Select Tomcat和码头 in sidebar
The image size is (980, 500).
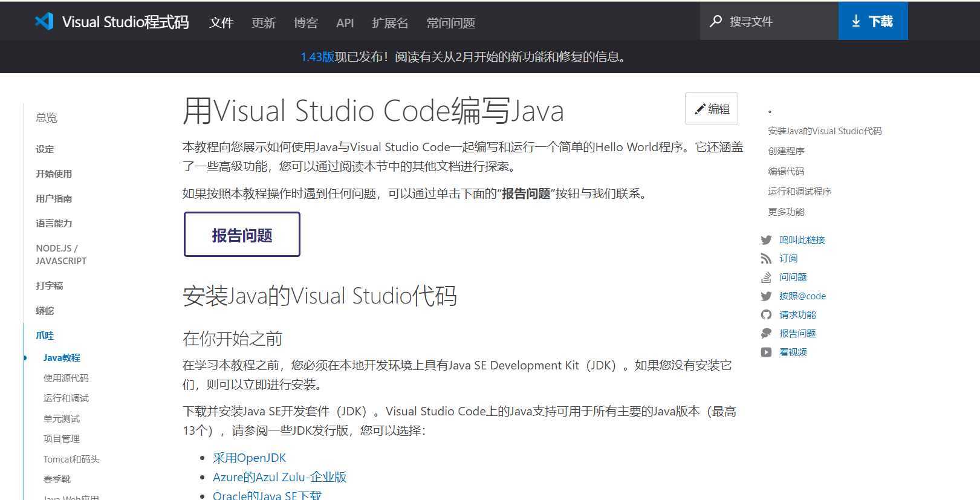[x=71, y=459]
